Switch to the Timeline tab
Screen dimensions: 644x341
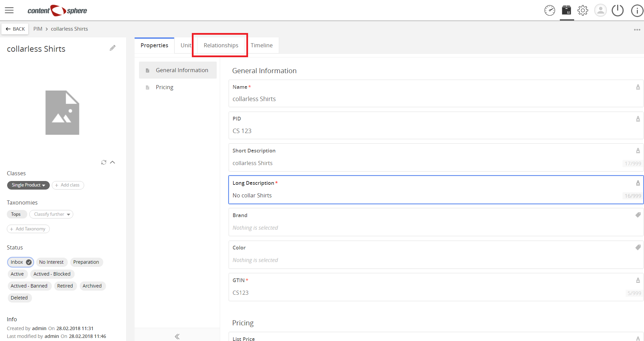click(x=262, y=45)
